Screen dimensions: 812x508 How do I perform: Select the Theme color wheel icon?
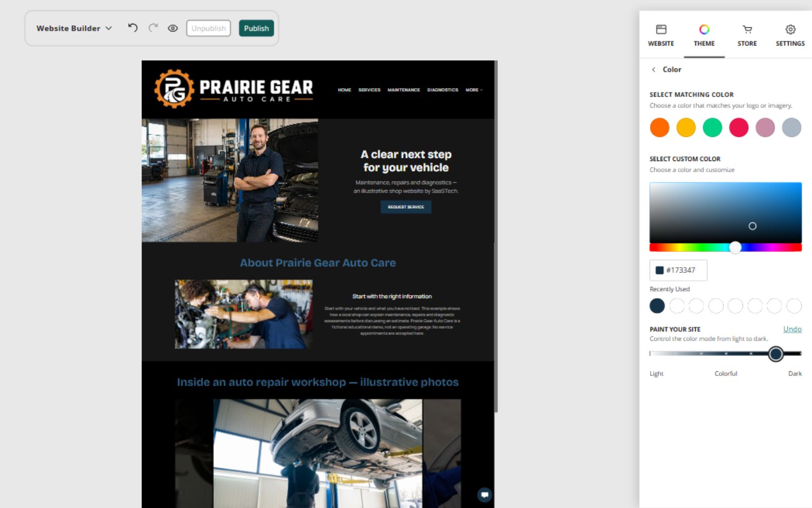coord(704,29)
